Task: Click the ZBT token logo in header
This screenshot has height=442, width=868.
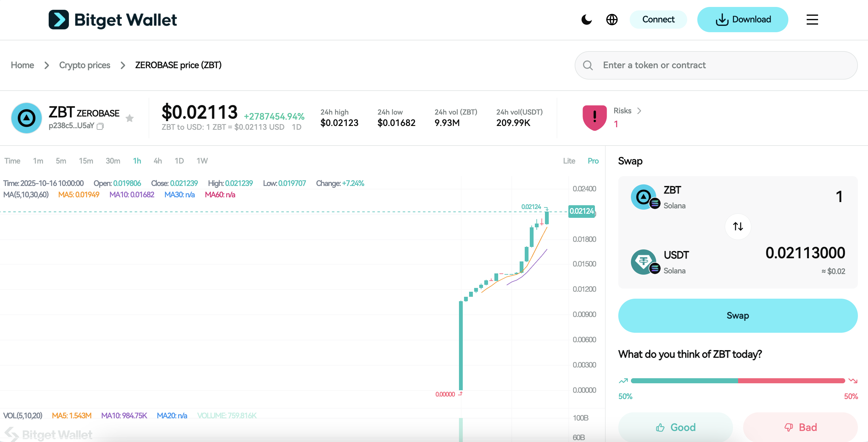Action: pos(27,118)
